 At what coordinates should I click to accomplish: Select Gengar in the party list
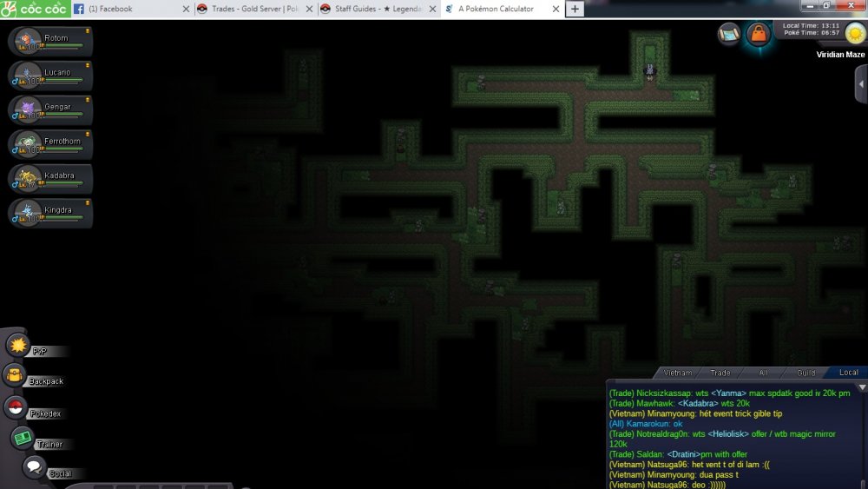click(x=50, y=109)
